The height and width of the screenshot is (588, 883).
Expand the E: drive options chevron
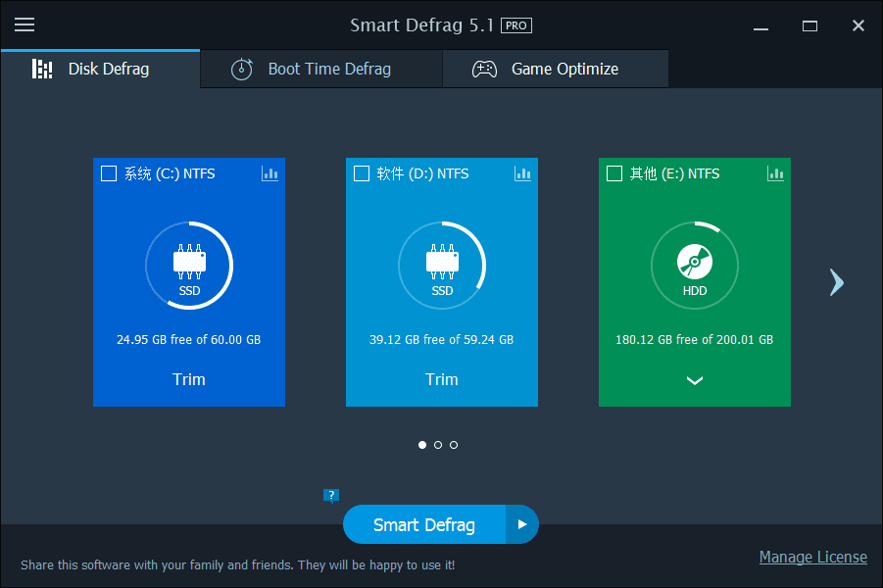[695, 381]
